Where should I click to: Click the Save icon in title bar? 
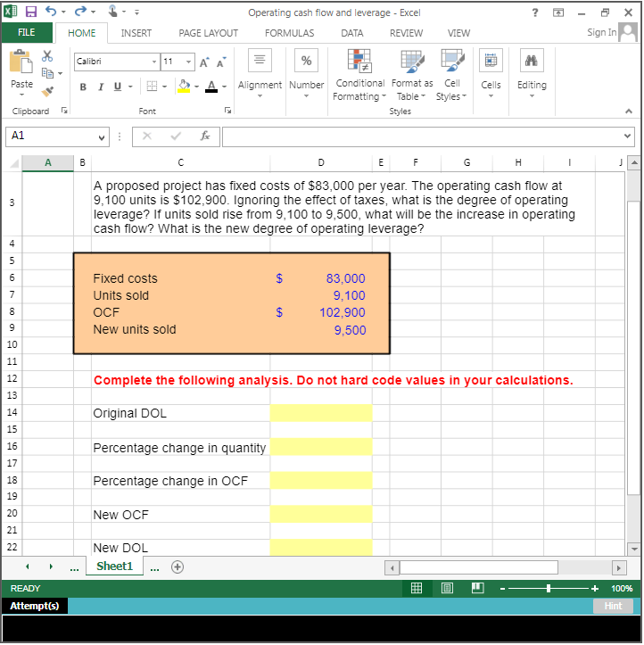pyautogui.click(x=31, y=12)
